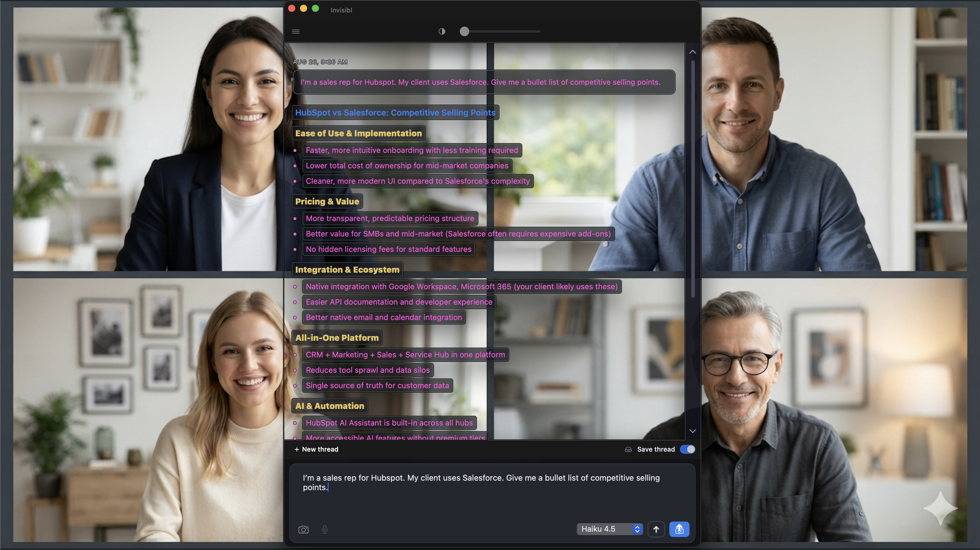980x550 pixels.
Task: Click the scroll-down chevron arrow
Action: [x=692, y=431]
